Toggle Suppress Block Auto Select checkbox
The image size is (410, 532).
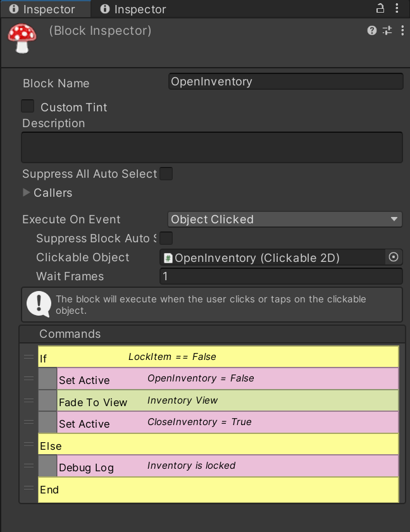tap(166, 238)
